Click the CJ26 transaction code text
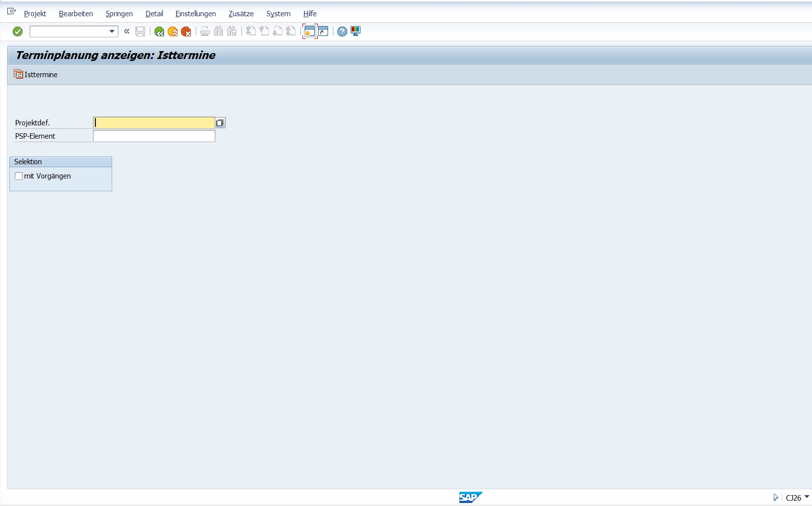This screenshot has width=812, height=506. 793,498
